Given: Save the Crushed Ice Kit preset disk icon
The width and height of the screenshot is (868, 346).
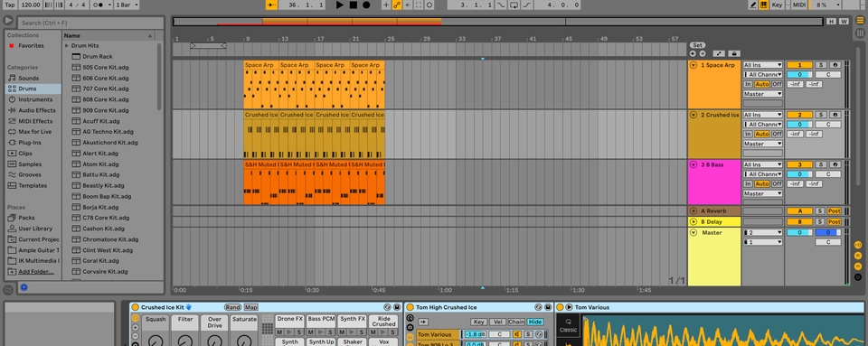Looking at the screenshot, I should point(396,307).
